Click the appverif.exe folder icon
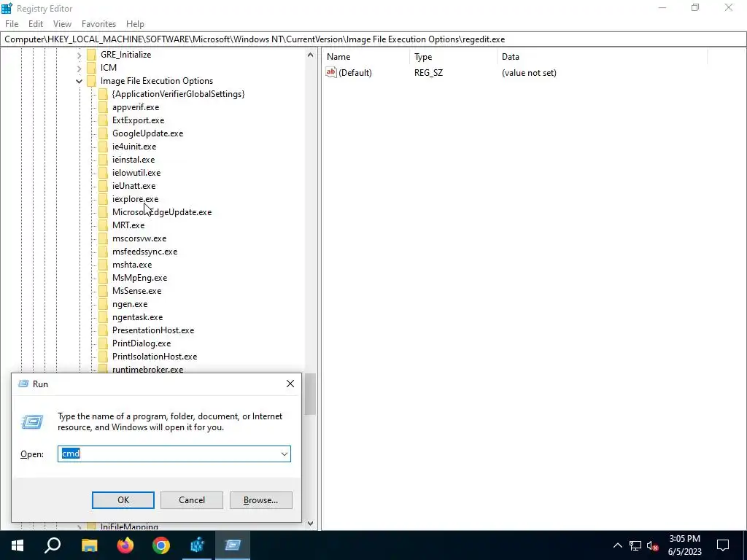Viewport: 747px width, 560px height. (x=103, y=107)
